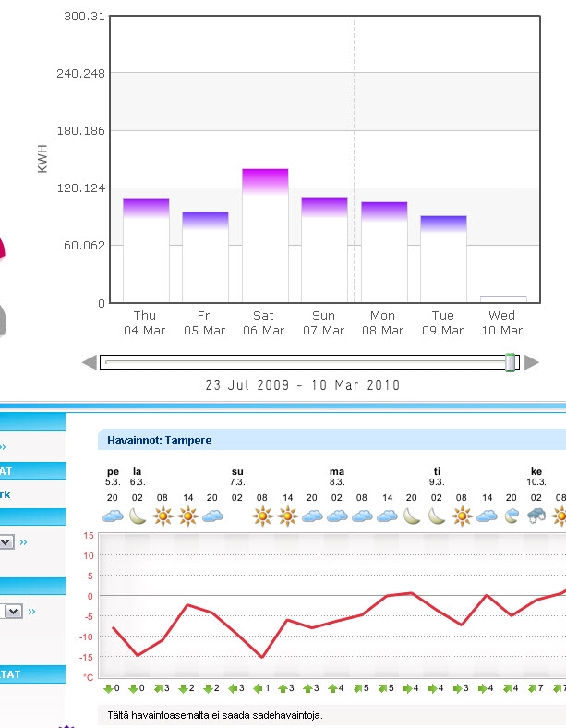Click the snow cloud icon under ke 10.3.

pos(537,516)
